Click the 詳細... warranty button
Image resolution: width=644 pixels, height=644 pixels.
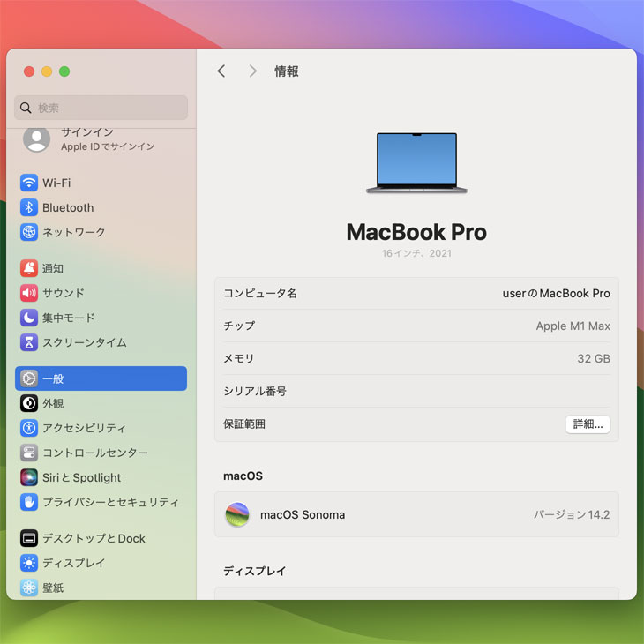point(588,424)
